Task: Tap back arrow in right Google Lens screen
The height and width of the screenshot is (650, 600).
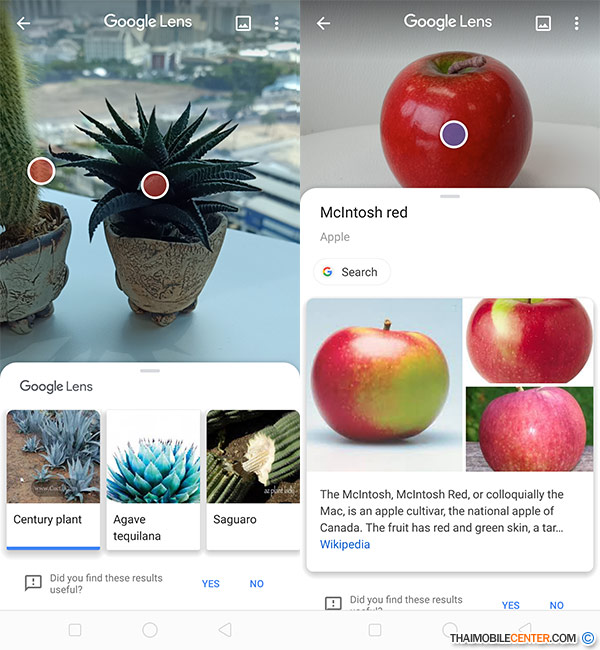Action: tap(323, 23)
